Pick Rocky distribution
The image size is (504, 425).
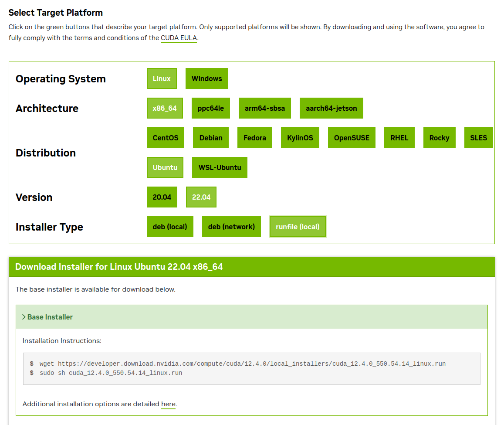439,138
